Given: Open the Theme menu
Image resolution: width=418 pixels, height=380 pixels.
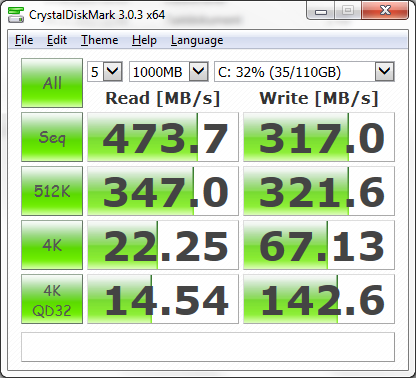Looking at the screenshot, I should click(99, 40).
